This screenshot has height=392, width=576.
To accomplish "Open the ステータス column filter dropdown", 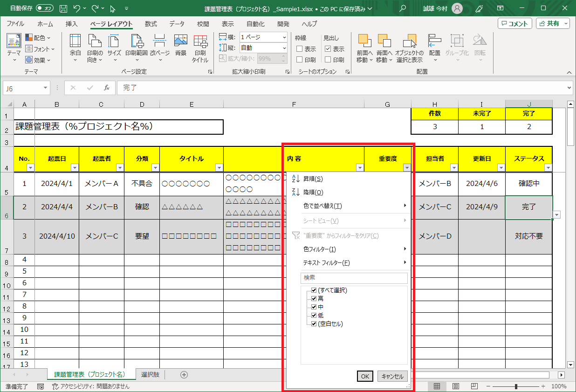I will pyautogui.click(x=548, y=168).
